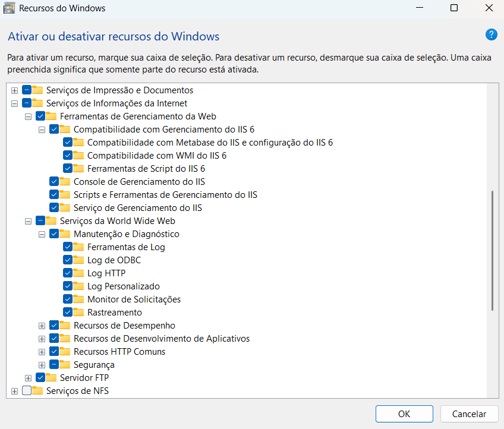The image size is (504, 429).
Task: Click folder icon beside Servidor FTP
Action: [x=51, y=377]
